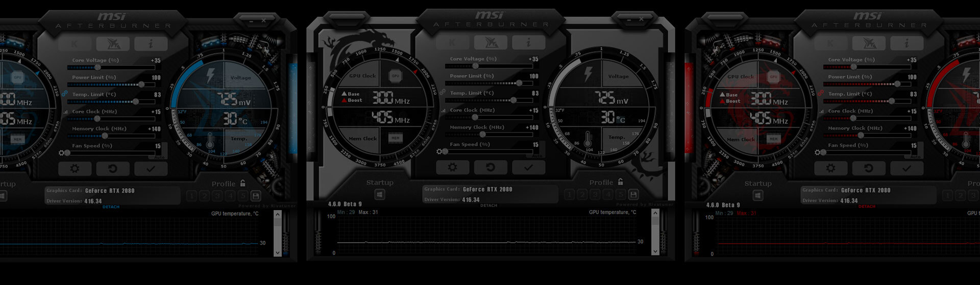Screen dimensions: 980x285
Task: Click 'GeForce RTX 2080' text in gray-skin window
Action: 487,189
